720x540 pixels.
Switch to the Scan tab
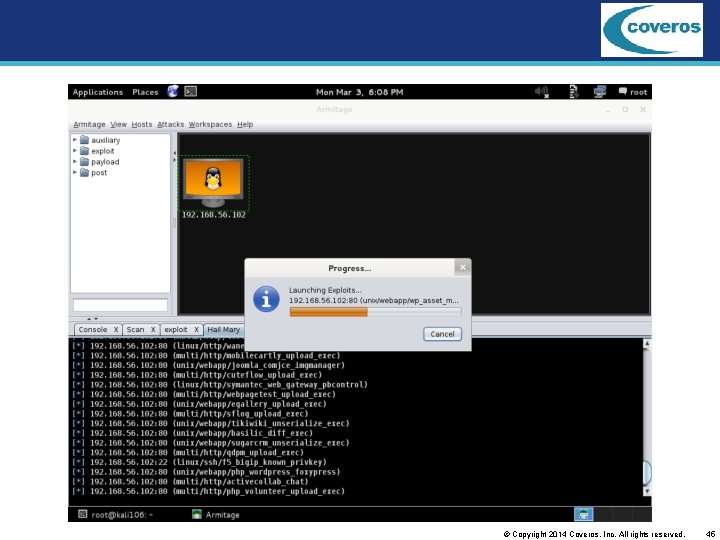(135, 330)
